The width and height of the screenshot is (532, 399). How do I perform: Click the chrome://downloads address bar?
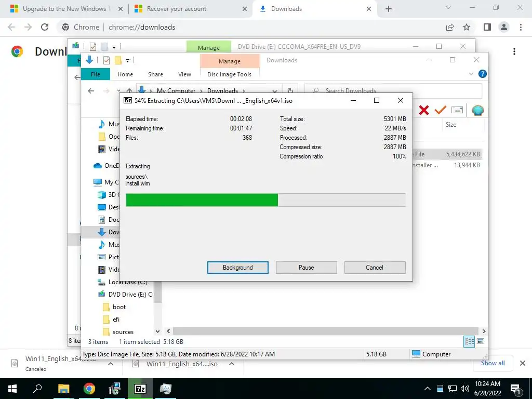251,27
